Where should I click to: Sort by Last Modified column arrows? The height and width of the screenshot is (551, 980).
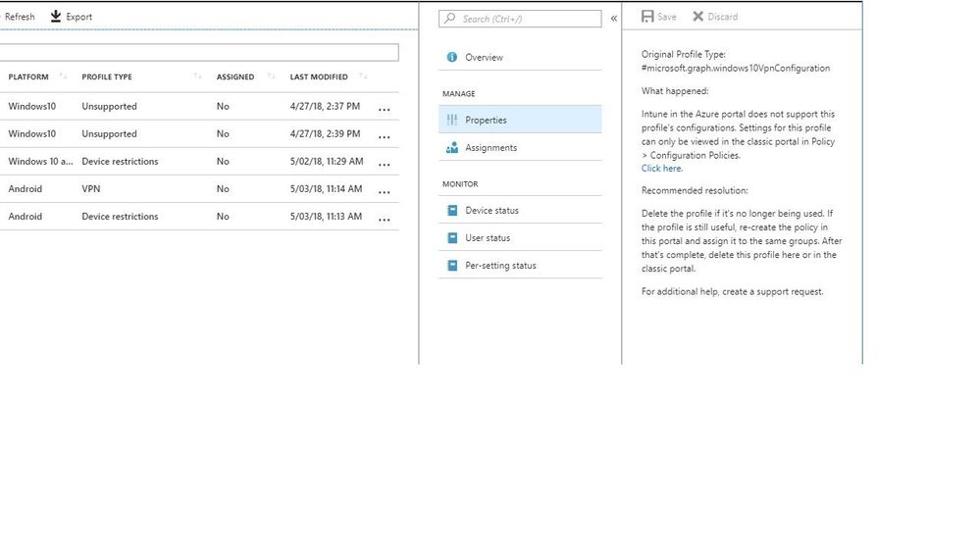(363, 77)
